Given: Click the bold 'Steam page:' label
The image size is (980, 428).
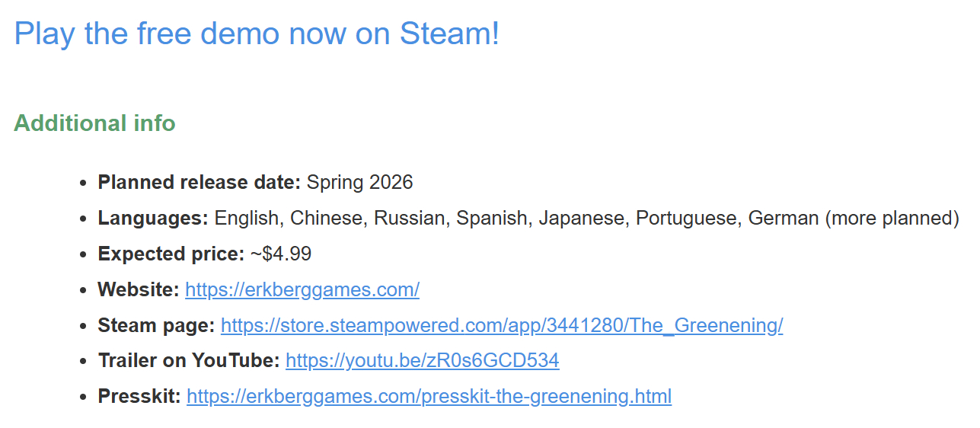Looking at the screenshot, I should click(156, 326).
